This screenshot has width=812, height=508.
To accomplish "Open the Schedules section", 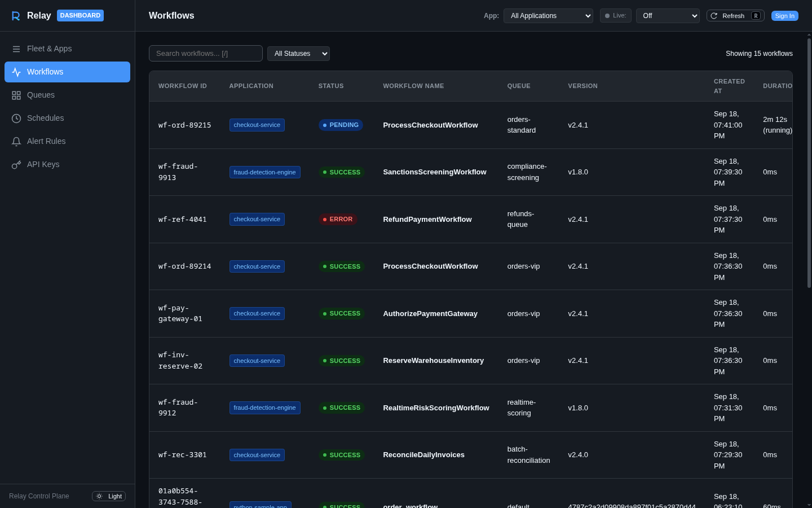I will [x=67, y=118].
